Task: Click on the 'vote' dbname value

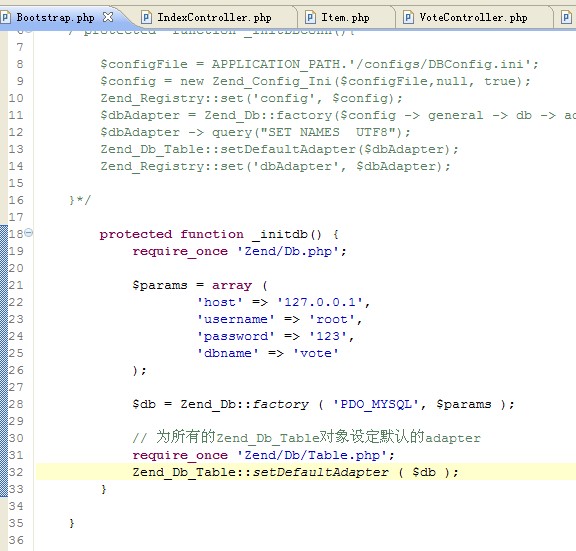Action: (315, 353)
